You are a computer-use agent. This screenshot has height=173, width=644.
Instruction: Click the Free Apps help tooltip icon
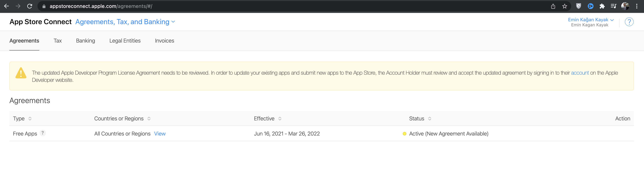click(43, 133)
